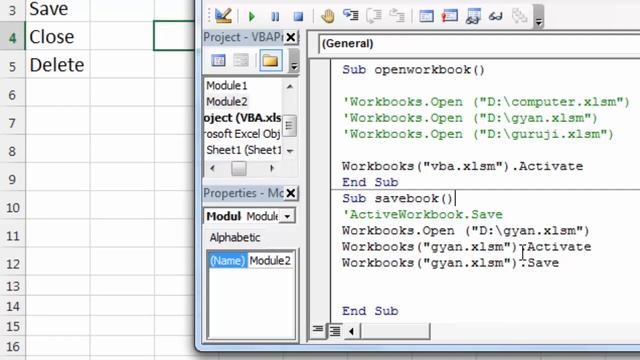The image size is (640, 360).
Task: Open the Watch Window icon
Action: click(x=473, y=16)
